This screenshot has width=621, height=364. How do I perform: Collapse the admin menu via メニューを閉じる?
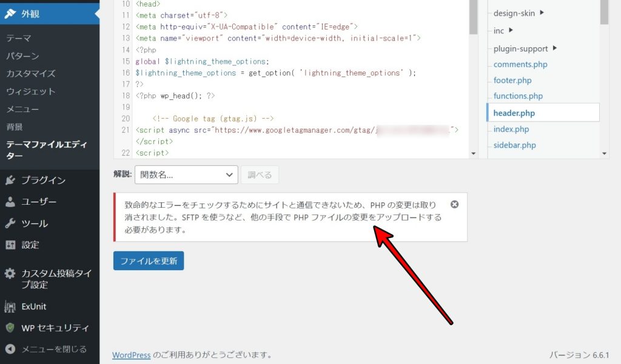36,349
